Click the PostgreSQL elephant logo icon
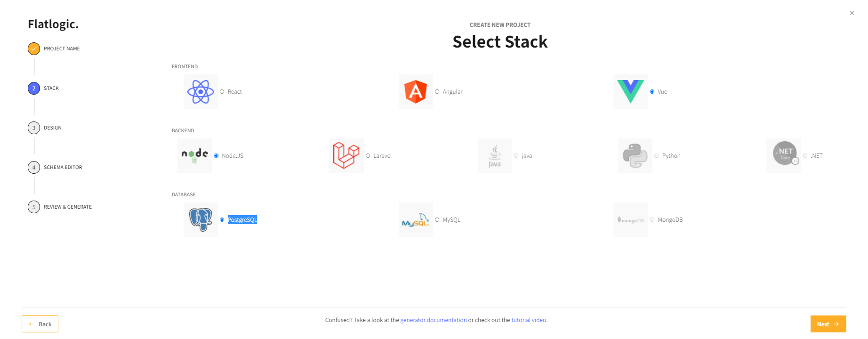The image size is (868, 339). (201, 220)
